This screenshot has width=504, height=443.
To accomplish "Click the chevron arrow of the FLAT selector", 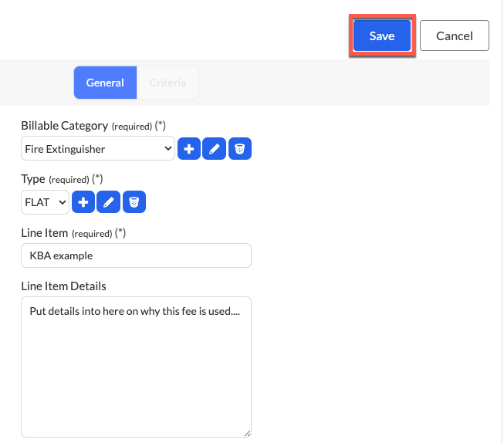I will (63, 202).
